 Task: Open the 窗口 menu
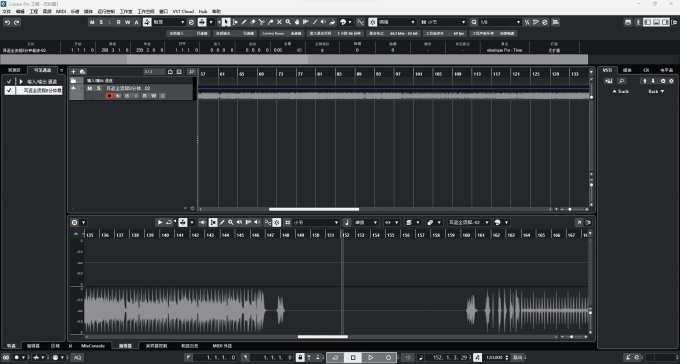(x=163, y=12)
